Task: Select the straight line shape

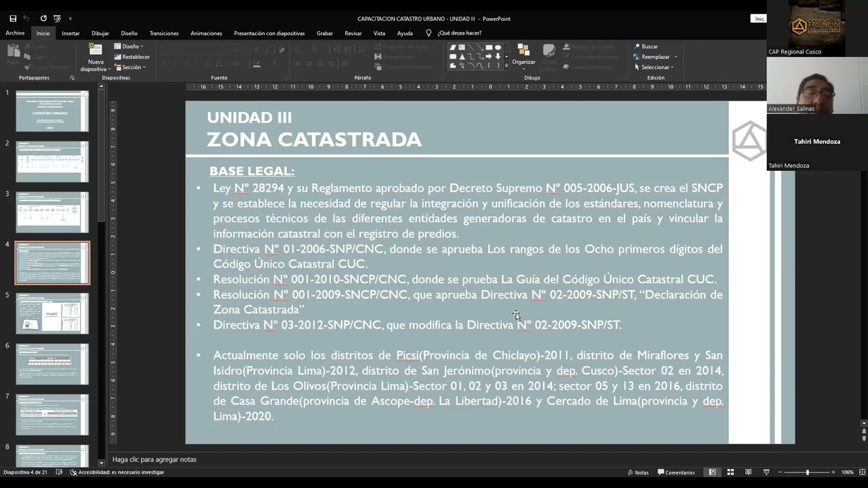Action: 471,47
